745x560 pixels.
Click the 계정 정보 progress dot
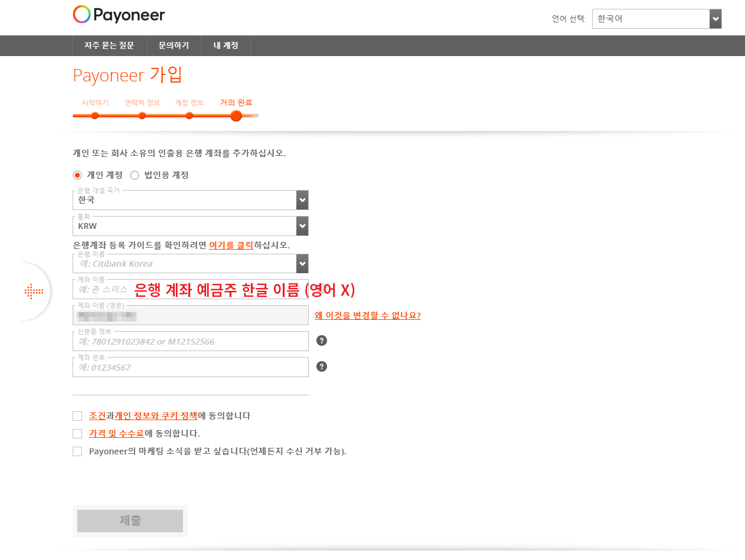click(x=189, y=116)
